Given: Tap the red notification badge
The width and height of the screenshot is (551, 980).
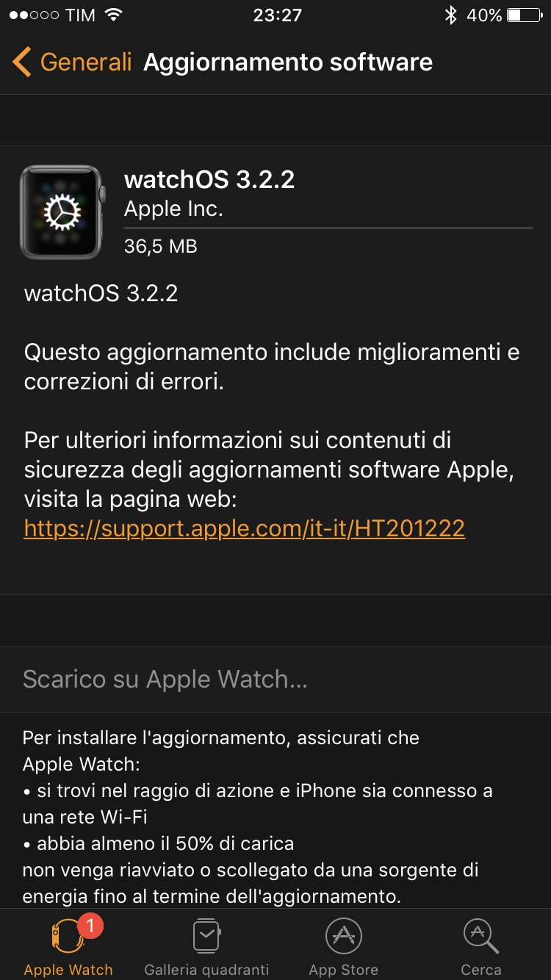Looking at the screenshot, I should coord(90,926).
